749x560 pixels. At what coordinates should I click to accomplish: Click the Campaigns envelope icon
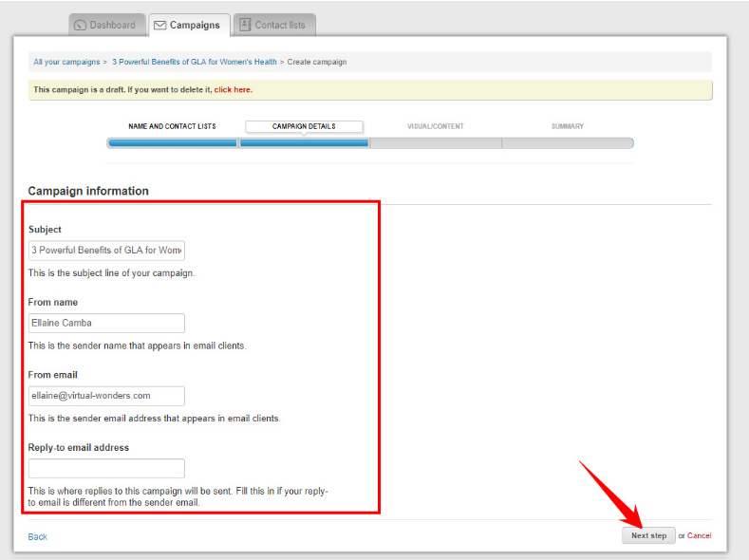160,25
